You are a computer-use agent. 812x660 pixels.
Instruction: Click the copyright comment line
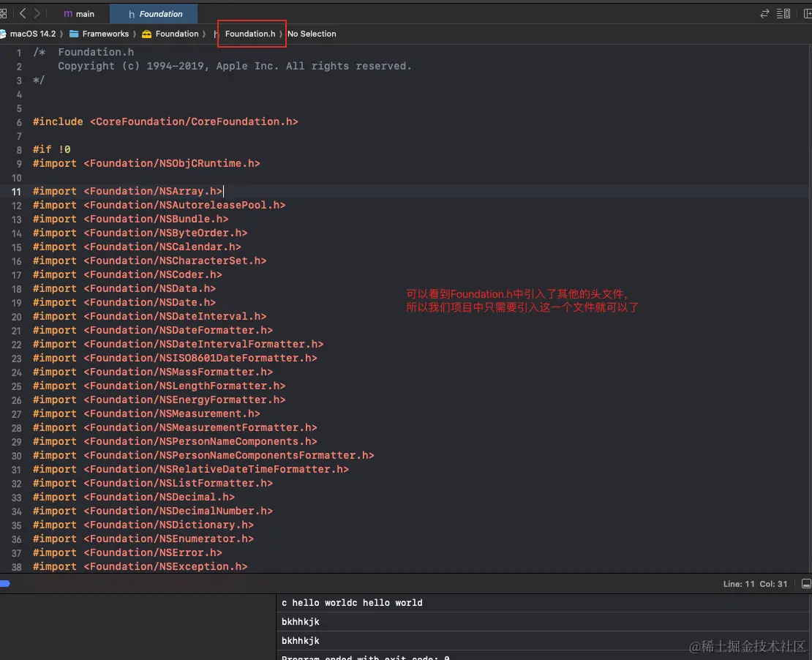click(235, 67)
